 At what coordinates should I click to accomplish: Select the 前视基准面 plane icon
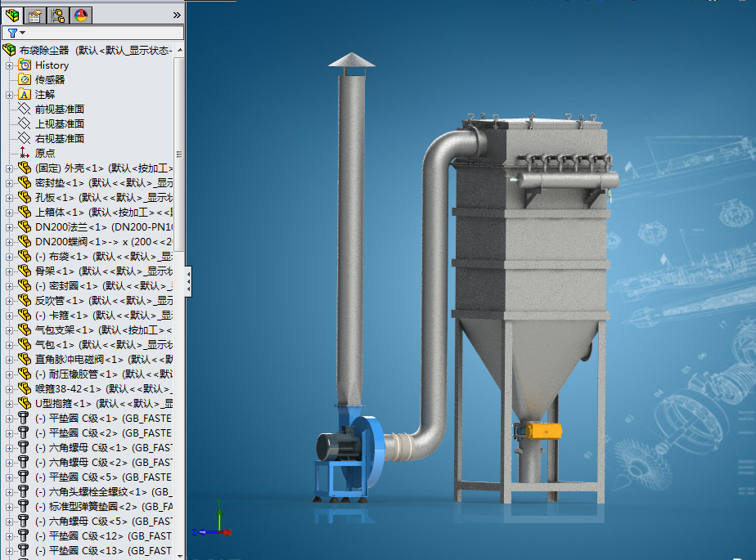pyautogui.click(x=25, y=109)
